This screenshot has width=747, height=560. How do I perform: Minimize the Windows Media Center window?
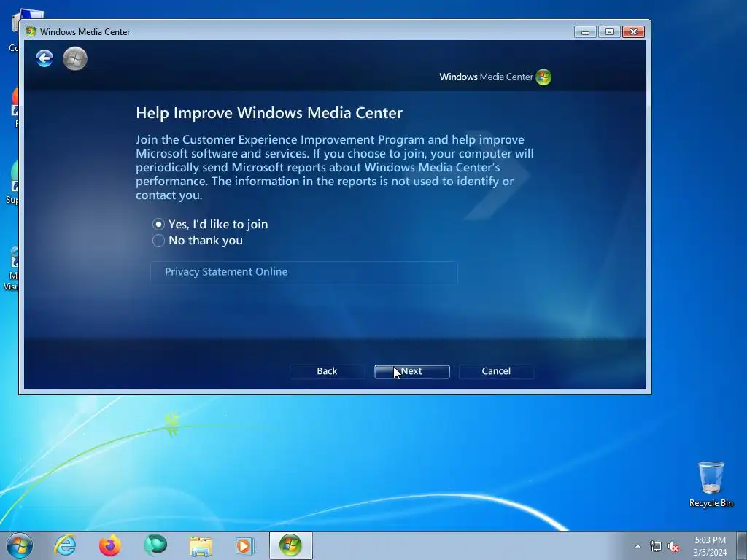[586, 32]
